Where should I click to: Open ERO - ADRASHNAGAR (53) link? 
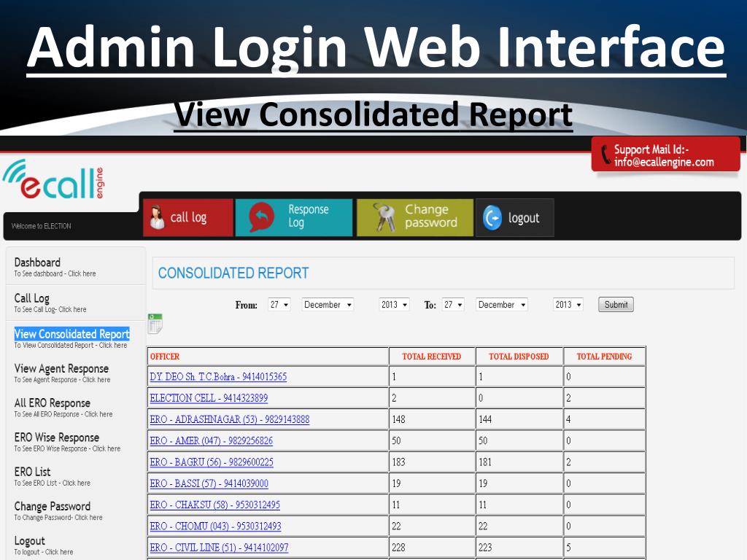[x=230, y=419]
